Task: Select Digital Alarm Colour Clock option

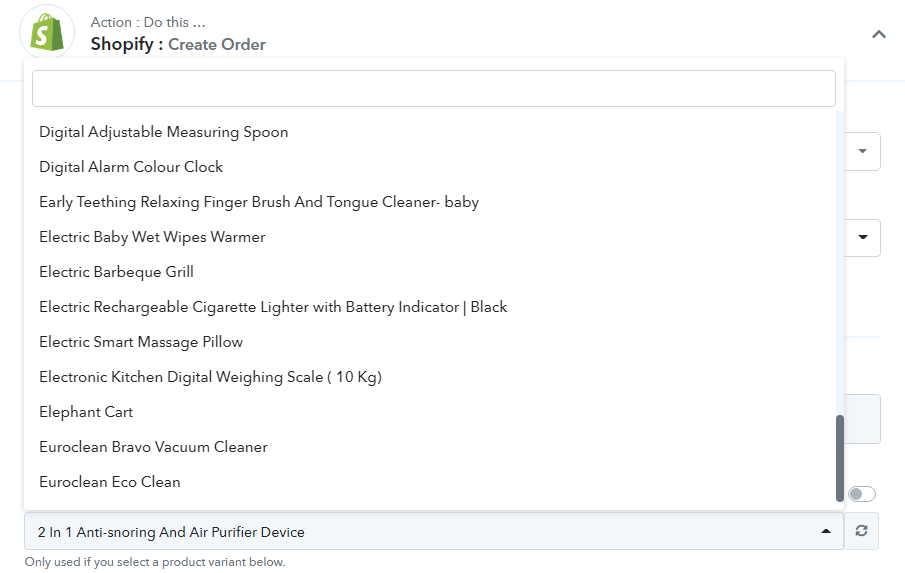Action: click(131, 167)
